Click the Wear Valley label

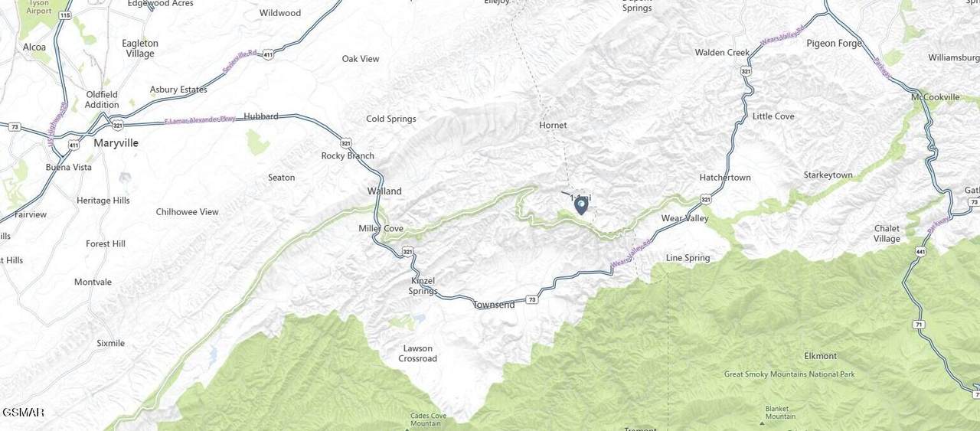[685, 218]
